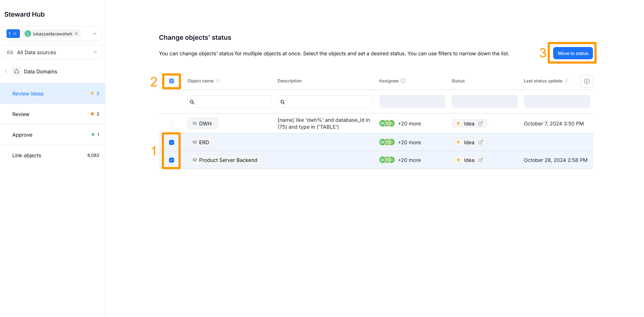
Task: Remove lukaszaldarawsheh user filter tag
Action: coord(76,34)
